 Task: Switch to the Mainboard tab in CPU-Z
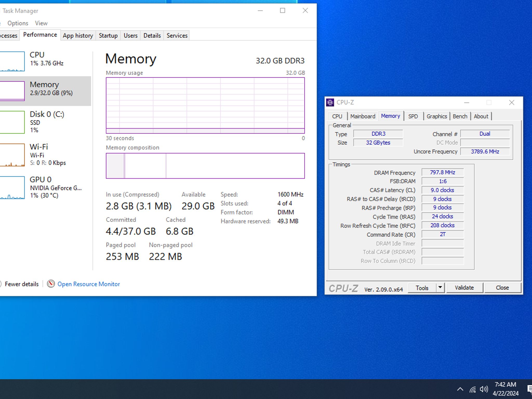[x=363, y=116]
